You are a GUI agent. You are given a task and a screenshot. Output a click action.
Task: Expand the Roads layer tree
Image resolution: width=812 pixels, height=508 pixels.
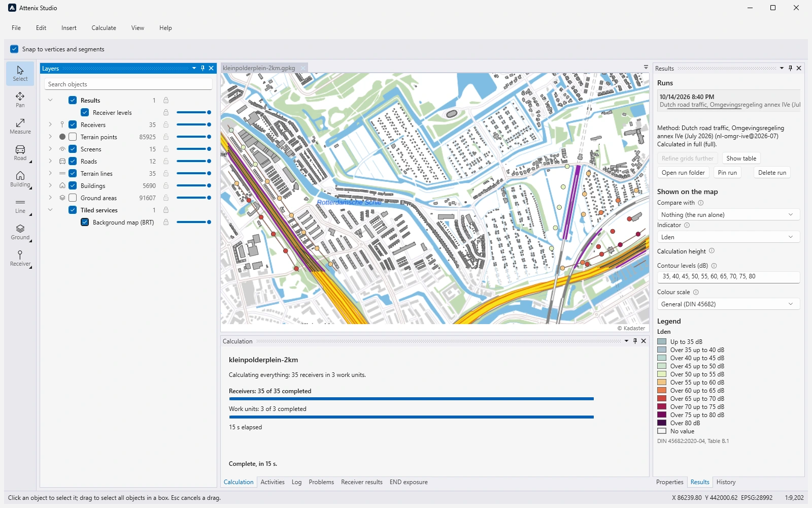pos(50,161)
